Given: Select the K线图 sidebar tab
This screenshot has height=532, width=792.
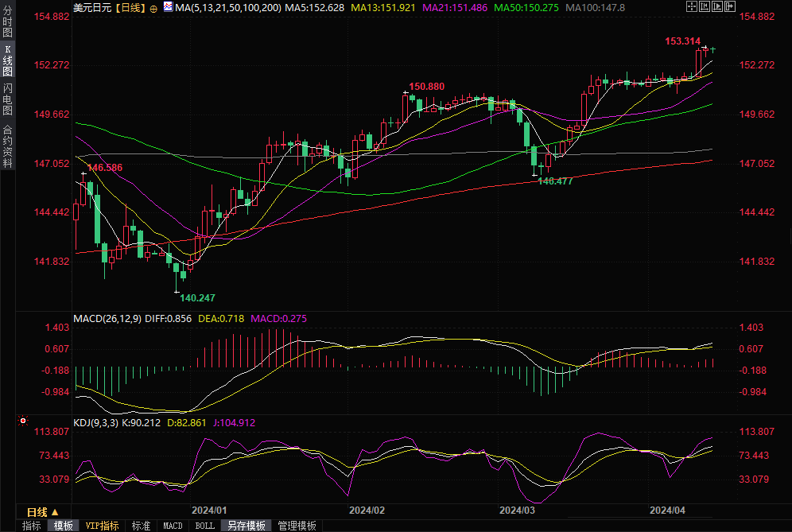Looking at the screenshot, I should click(7, 60).
